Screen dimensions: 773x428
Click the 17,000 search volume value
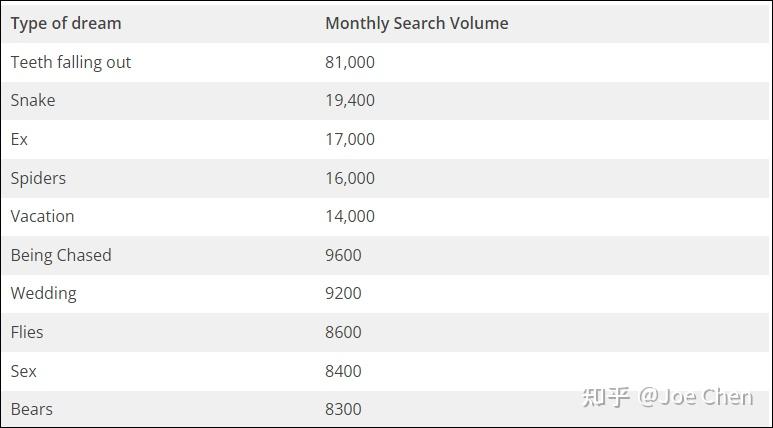click(350, 139)
